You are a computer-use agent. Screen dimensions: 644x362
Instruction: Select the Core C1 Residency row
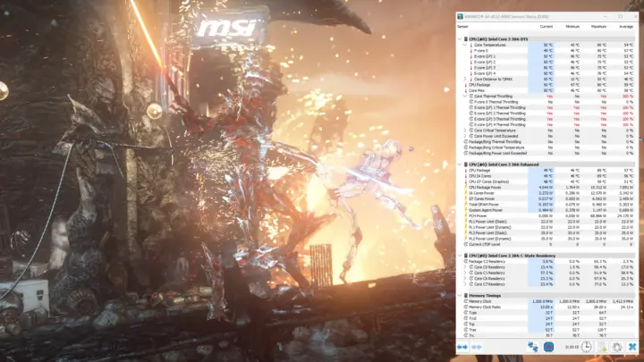tap(548, 273)
